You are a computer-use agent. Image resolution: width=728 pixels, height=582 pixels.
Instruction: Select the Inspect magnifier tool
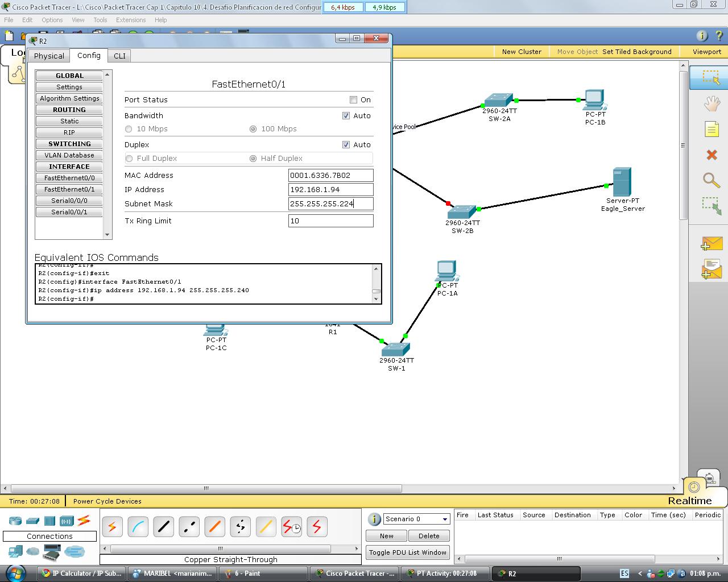pos(712,180)
